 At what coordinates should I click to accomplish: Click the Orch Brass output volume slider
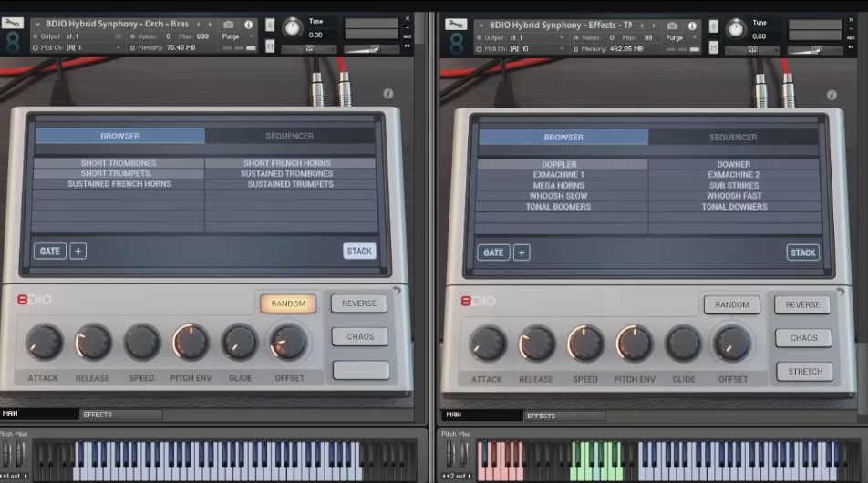[x=371, y=49]
